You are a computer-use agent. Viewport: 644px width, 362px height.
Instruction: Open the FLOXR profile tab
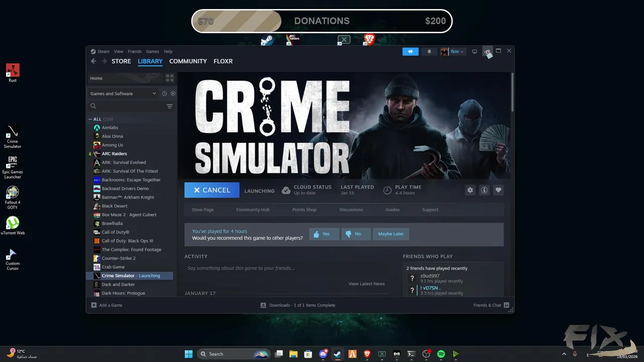pyautogui.click(x=223, y=61)
